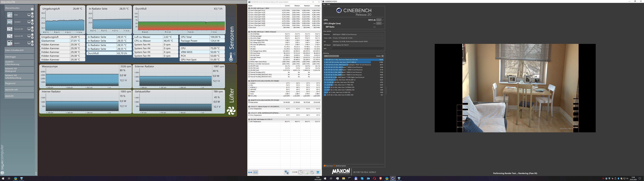The width and height of the screenshot is (644, 181).
Task: Select the AMD Ryzen Threadripper 1950X ranking row
Action: (x=353, y=65)
